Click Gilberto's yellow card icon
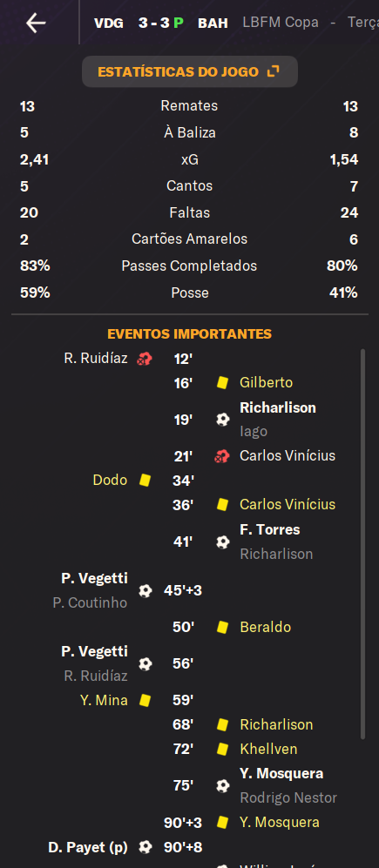379x868 pixels. click(x=223, y=382)
